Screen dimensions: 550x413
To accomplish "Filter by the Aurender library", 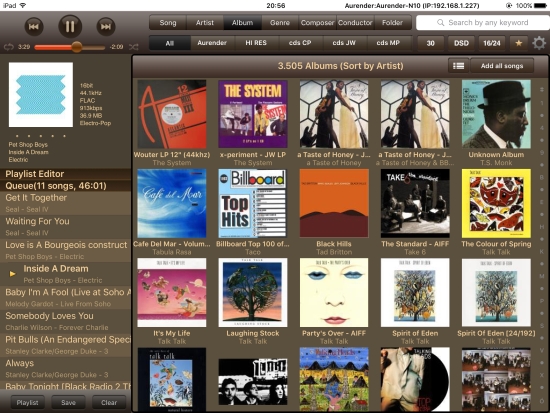I will (x=212, y=43).
